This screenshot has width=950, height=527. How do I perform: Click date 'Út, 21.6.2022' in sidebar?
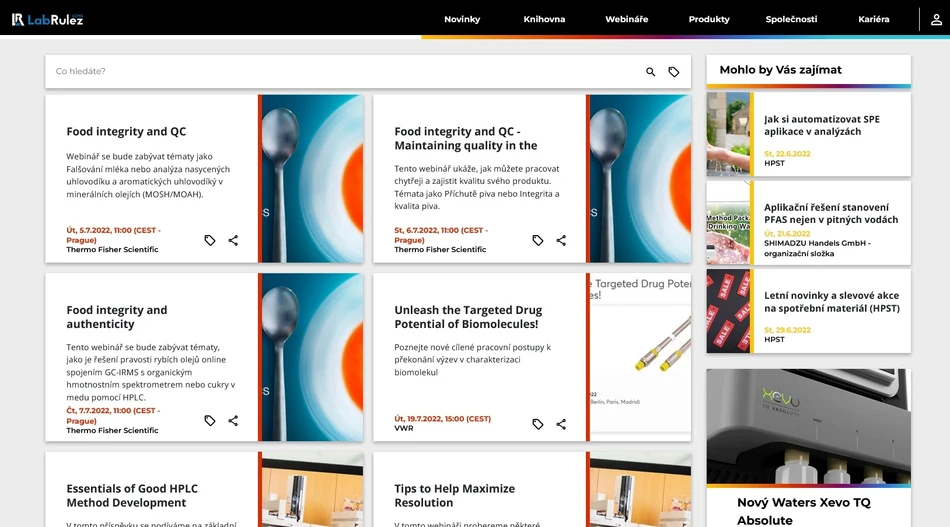[x=786, y=234]
